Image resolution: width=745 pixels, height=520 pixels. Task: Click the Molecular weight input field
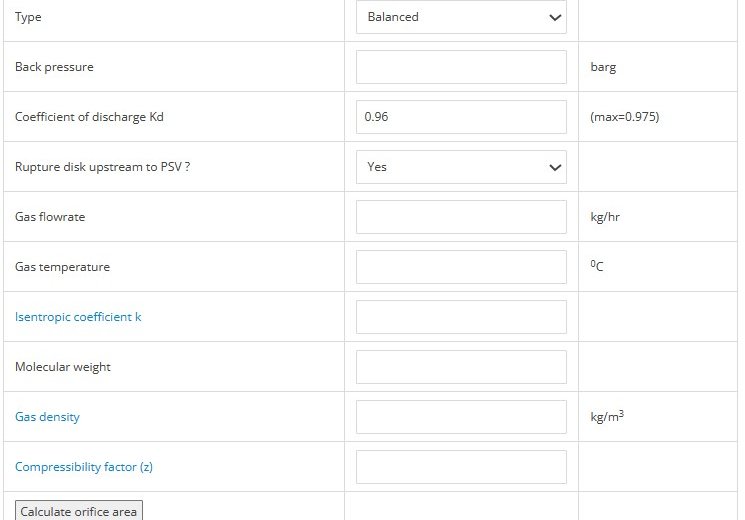tap(461, 367)
